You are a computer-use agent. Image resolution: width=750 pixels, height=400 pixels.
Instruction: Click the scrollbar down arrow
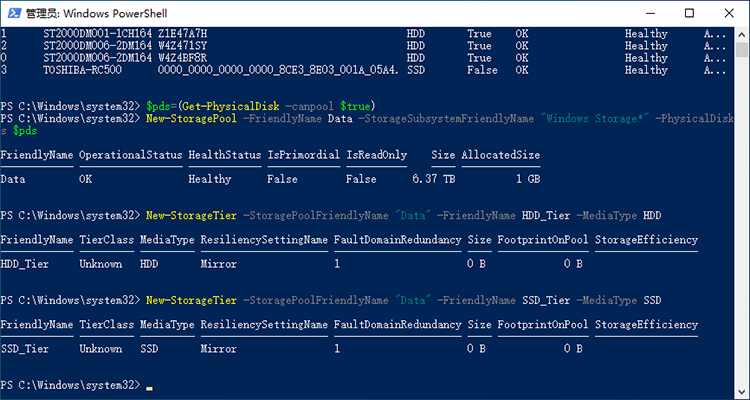(x=741, y=391)
